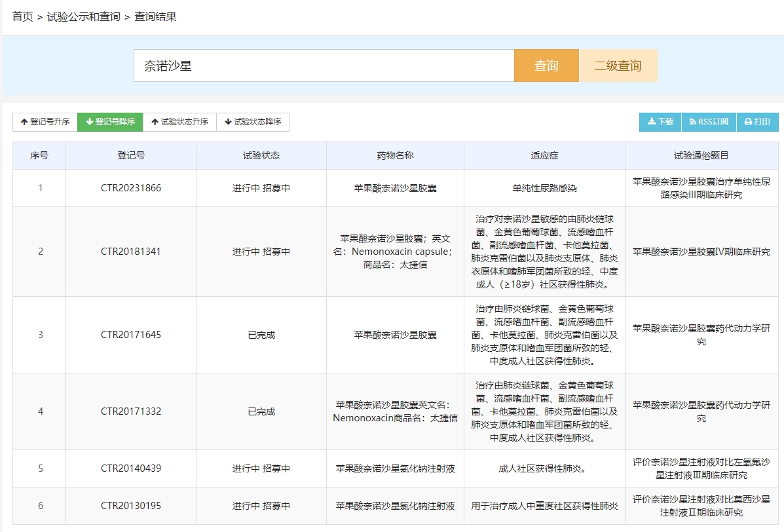The width and height of the screenshot is (784, 532).
Task: Click 进行中 招募中 status for CTR20140439
Action: [x=261, y=468]
